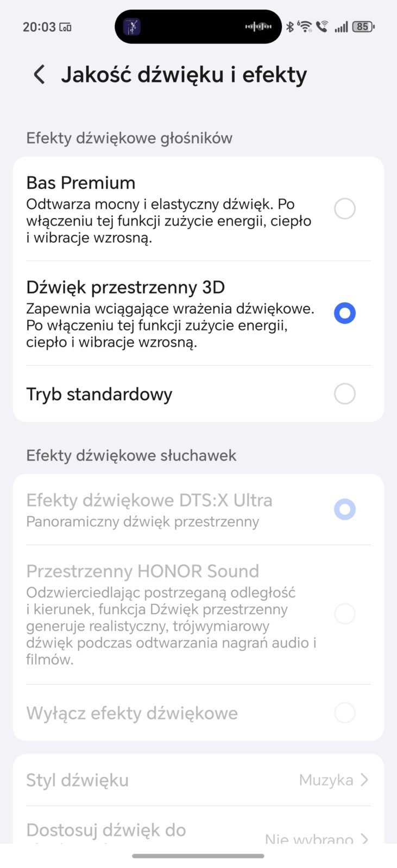Tap the Tryb standardowy label

pyautogui.click(x=99, y=394)
